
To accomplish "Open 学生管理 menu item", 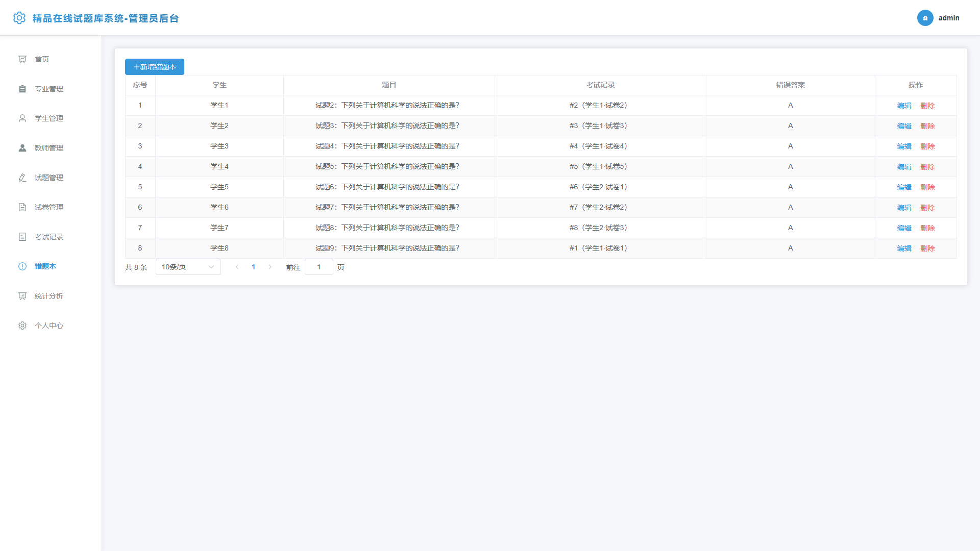I will tap(51, 118).
